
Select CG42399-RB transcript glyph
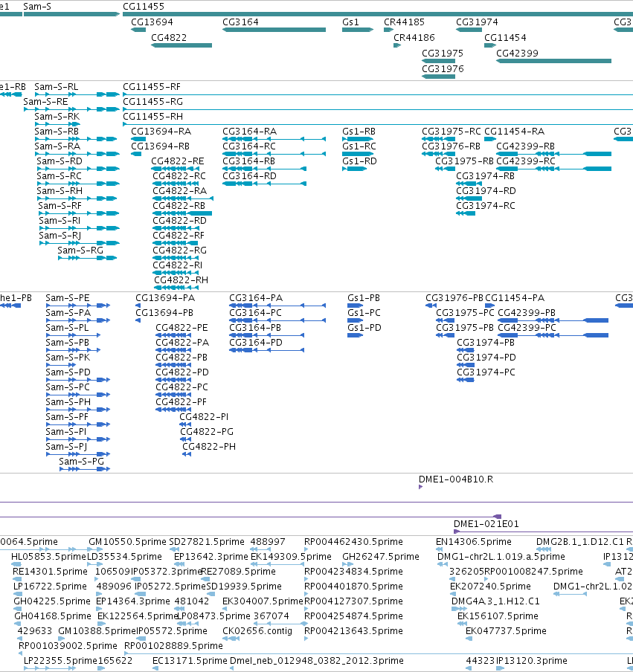pos(553,154)
